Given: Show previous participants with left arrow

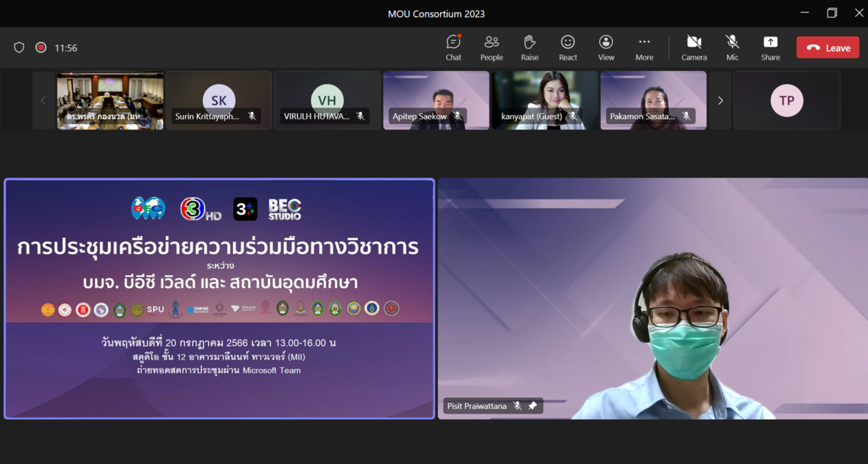Looking at the screenshot, I should [43, 101].
